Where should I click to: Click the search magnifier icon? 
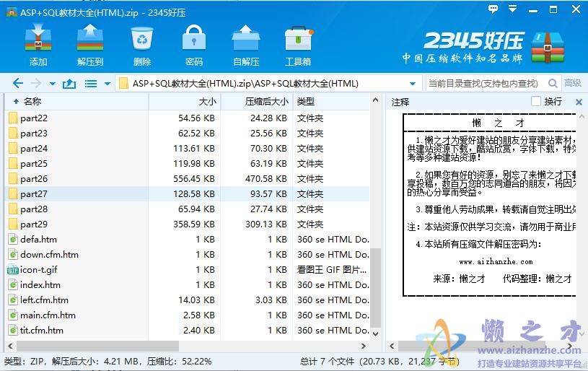tap(553, 83)
